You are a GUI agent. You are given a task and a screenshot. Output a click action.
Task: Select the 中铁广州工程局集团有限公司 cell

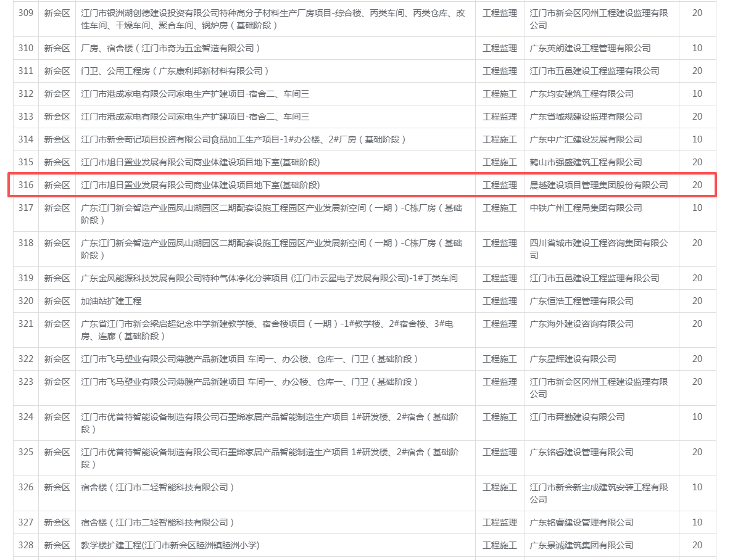[586, 208]
